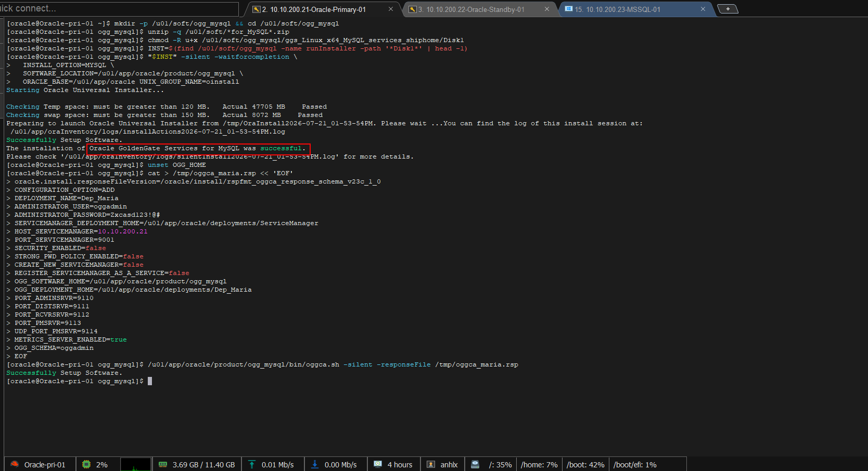Click the 3.69 GB / 11.40 GB memory value

204,465
